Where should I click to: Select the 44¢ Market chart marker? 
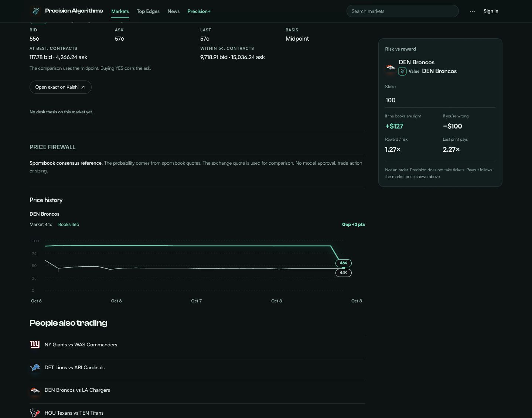344,273
